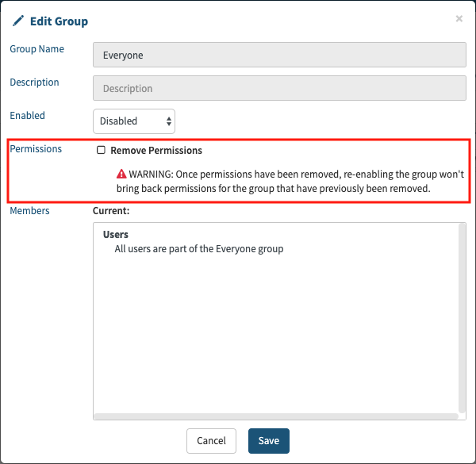Click the vertical scrollbar in members list
The image size is (476, 464).
462,318
